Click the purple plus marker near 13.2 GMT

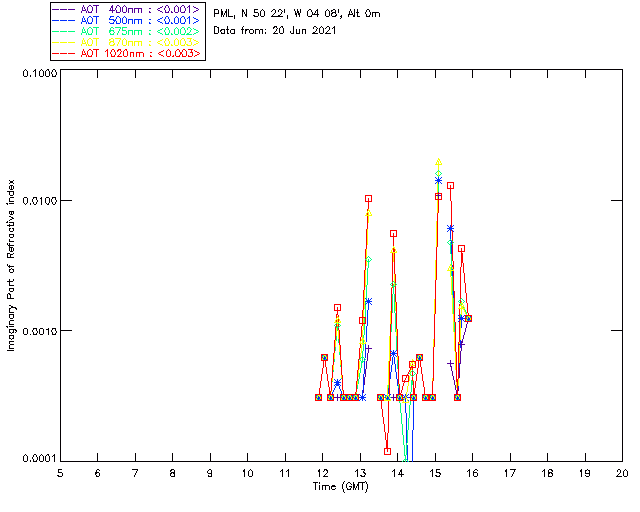coord(369,348)
